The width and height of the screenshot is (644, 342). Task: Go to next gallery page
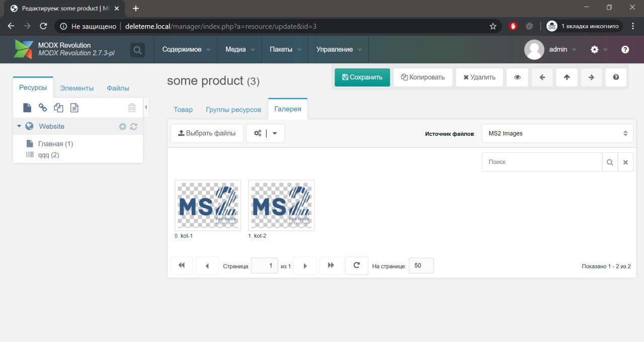pyautogui.click(x=305, y=266)
